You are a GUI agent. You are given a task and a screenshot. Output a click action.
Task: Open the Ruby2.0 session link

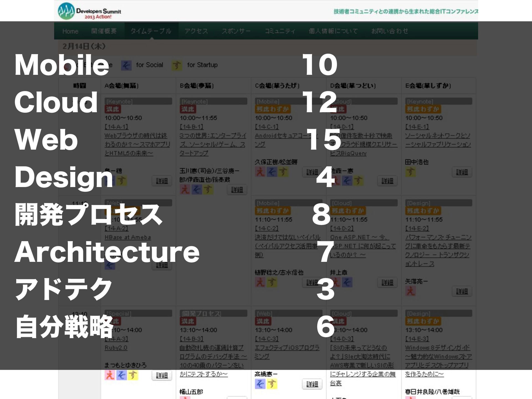click(116, 347)
